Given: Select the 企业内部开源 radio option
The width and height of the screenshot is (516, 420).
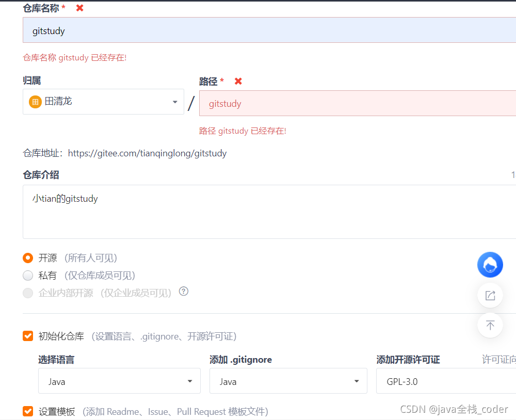Looking at the screenshot, I should tap(28, 293).
